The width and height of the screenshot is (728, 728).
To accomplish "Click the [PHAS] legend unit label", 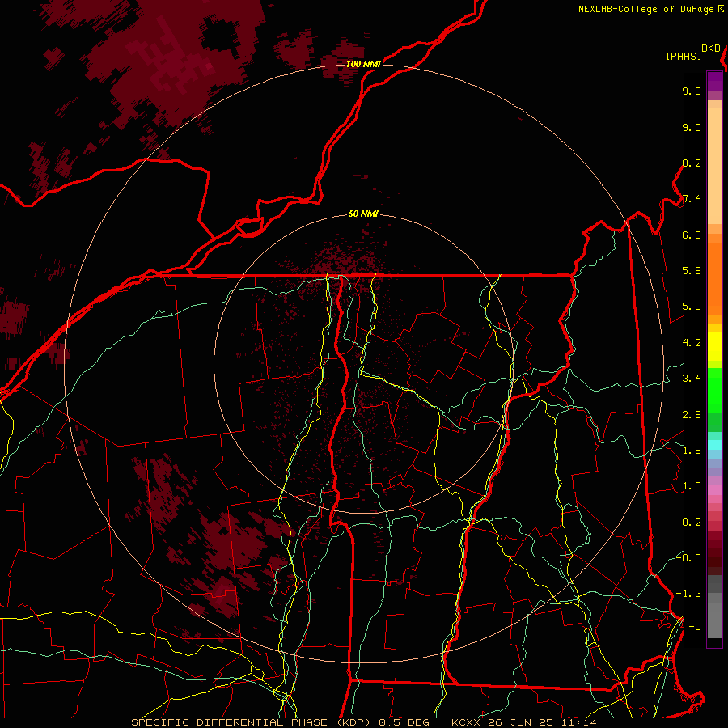I will point(684,57).
